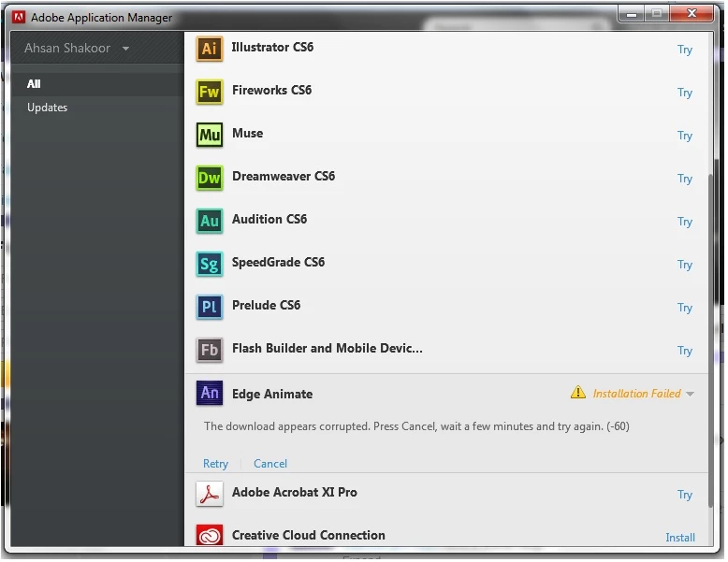Retry the Edge Animate installation
The width and height of the screenshot is (728, 562).
[x=215, y=464]
